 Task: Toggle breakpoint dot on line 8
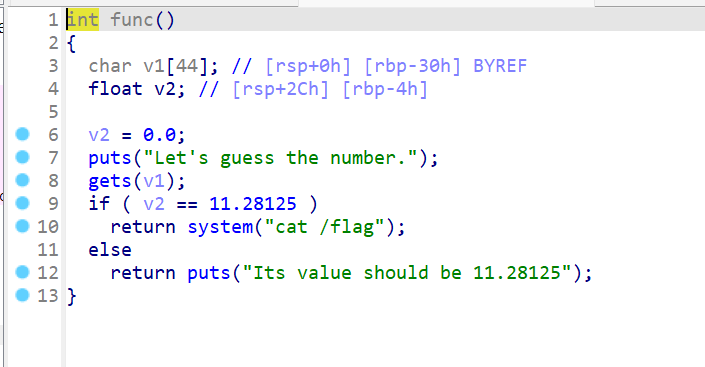click(22, 180)
